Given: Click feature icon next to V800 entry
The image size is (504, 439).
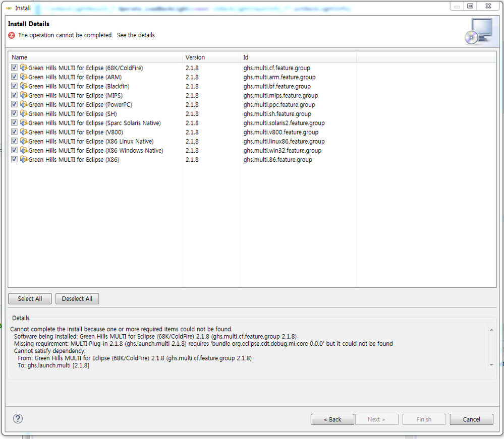Looking at the screenshot, I should (x=24, y=132).
